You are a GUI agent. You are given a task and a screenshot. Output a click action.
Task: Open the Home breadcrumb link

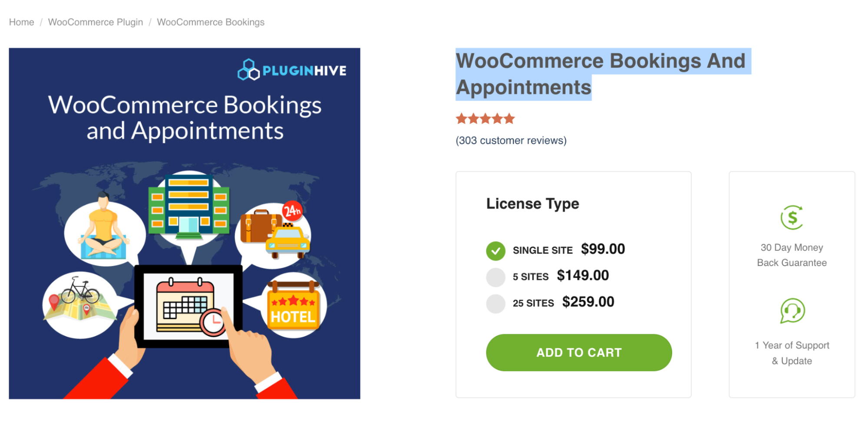21,22
